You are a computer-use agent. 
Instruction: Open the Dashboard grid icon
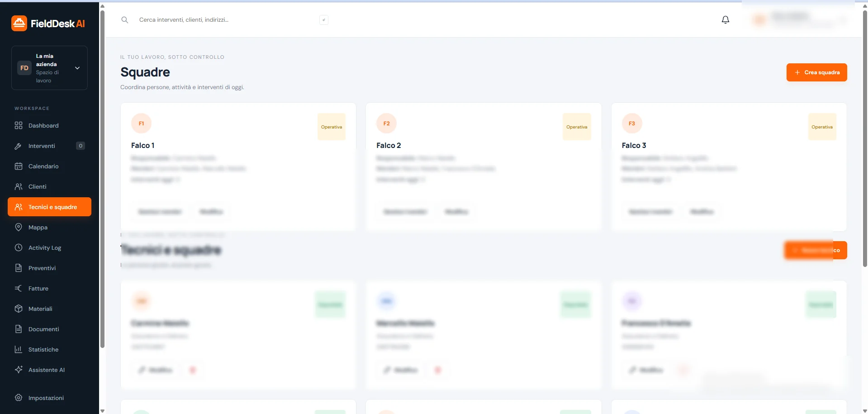tap(19, 125)
